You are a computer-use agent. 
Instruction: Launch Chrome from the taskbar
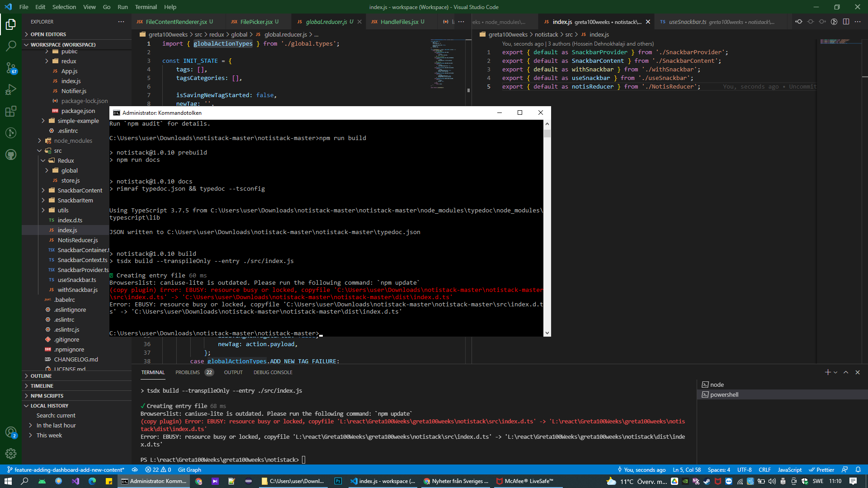point(198,481)
